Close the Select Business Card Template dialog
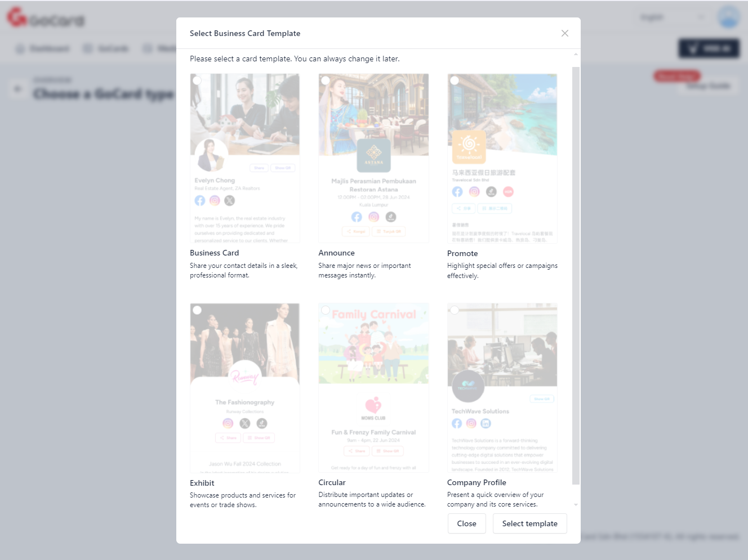This screenshot has height=560, width=748. pos(564,33)
